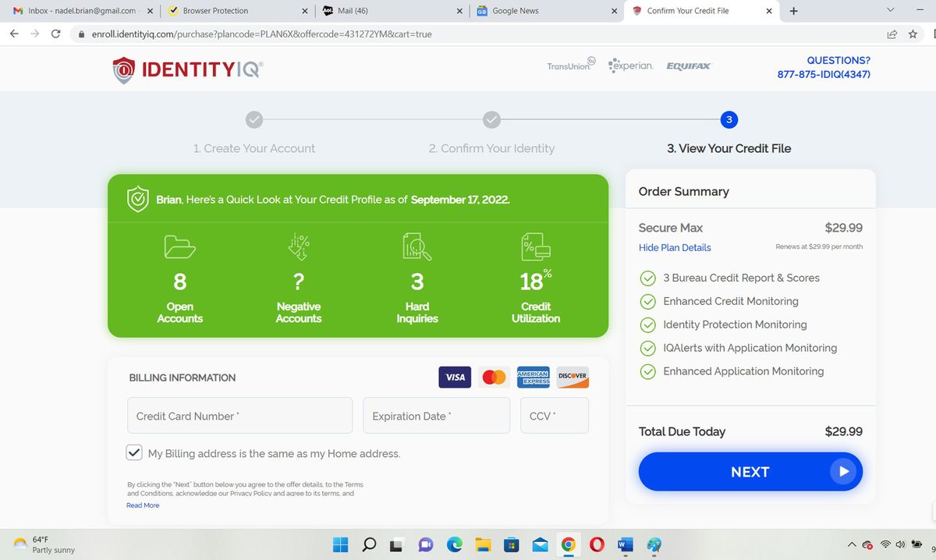Click the Hard Inquiries magnifier icon
This screenshot has height=560, width=936.
417,246
